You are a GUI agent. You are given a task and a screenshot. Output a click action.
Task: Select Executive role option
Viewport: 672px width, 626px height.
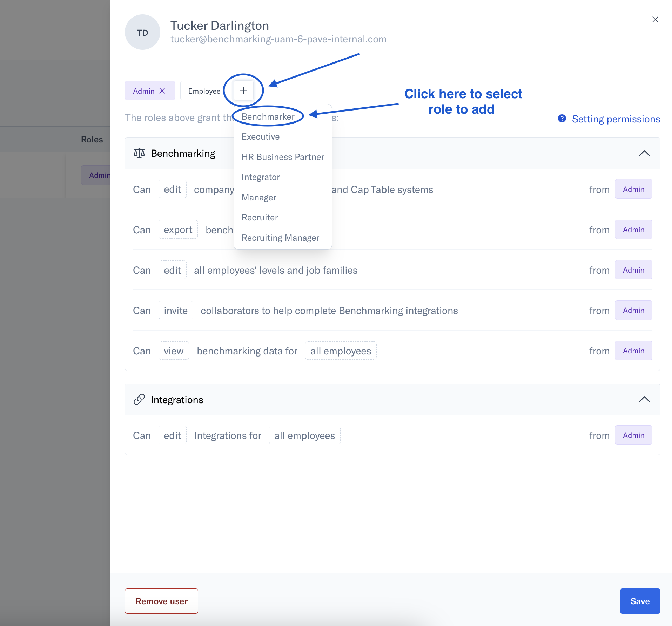[x=261, y=137]
